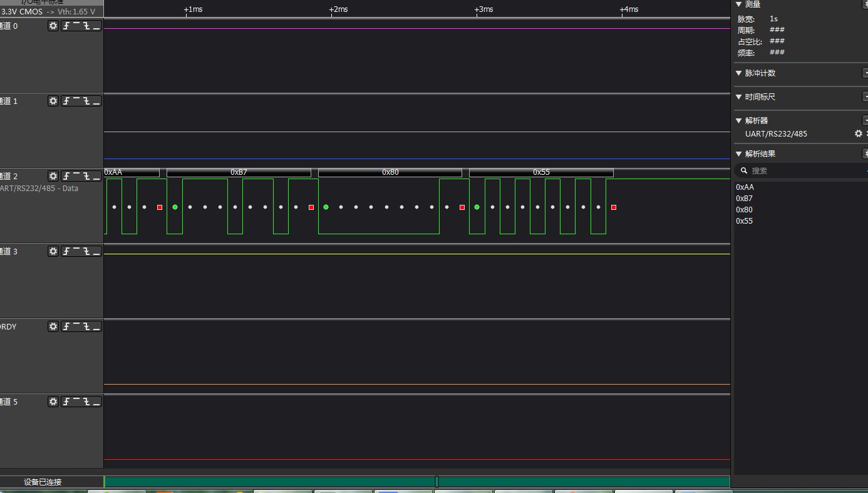This screenshot has height=493, width=868.
Task: Toggle low level trigger on channel 5
Action: pos(96,402)
